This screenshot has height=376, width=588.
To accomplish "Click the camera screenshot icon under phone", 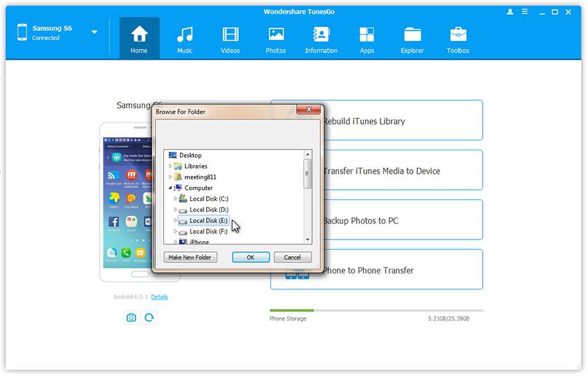I will (130, 318).
